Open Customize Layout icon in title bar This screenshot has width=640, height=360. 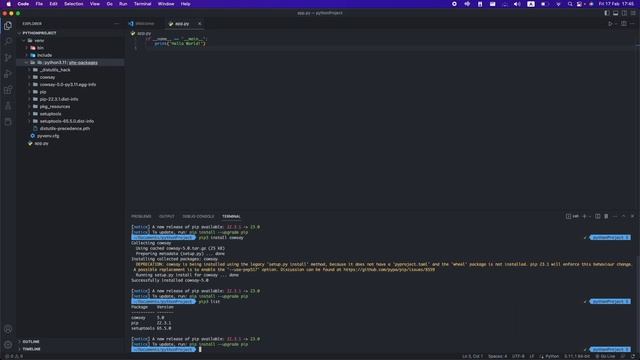coord(633,13)
